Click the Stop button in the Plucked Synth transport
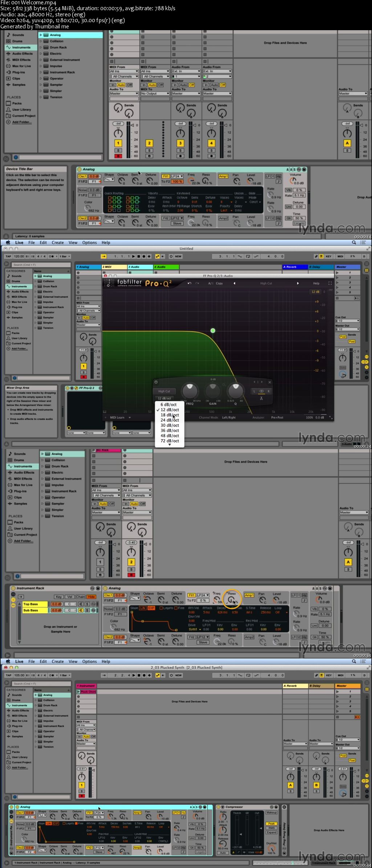Viewport: 372px width, 868px height. click(x=139, y=675)
